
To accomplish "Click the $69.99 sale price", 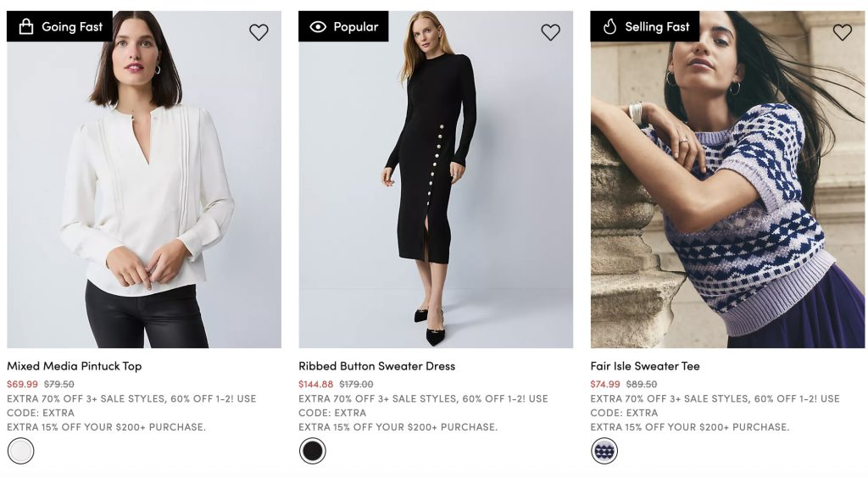I will tap(23, 384).
